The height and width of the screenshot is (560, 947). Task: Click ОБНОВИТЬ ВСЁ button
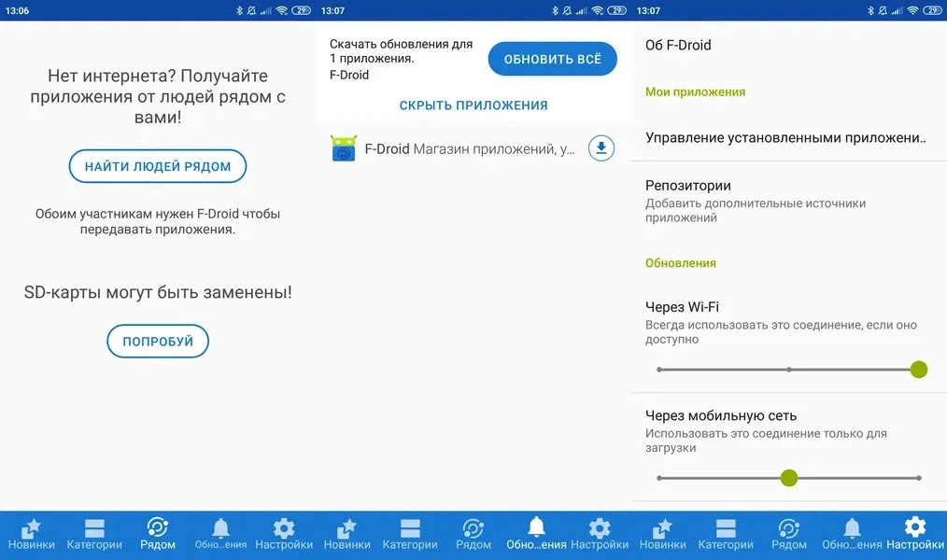click(x=553, y=59)
